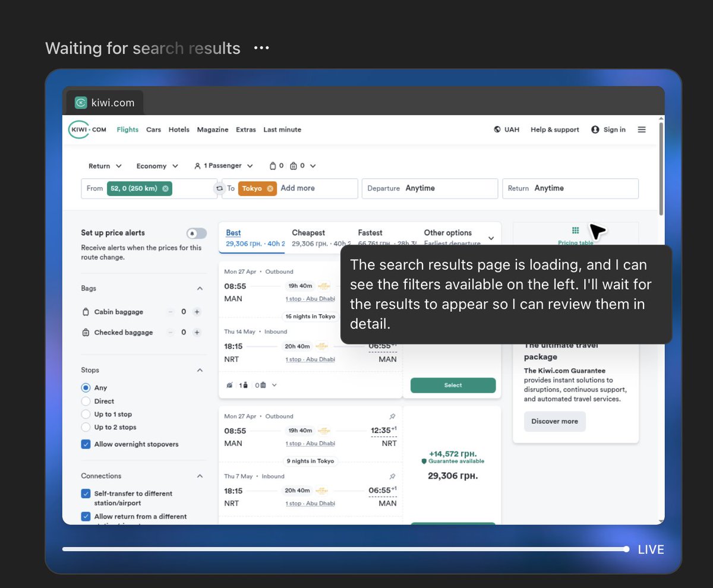The image size is (713, 588).
Task: Open the Help & support link
Action: click(x=555, y=129)
